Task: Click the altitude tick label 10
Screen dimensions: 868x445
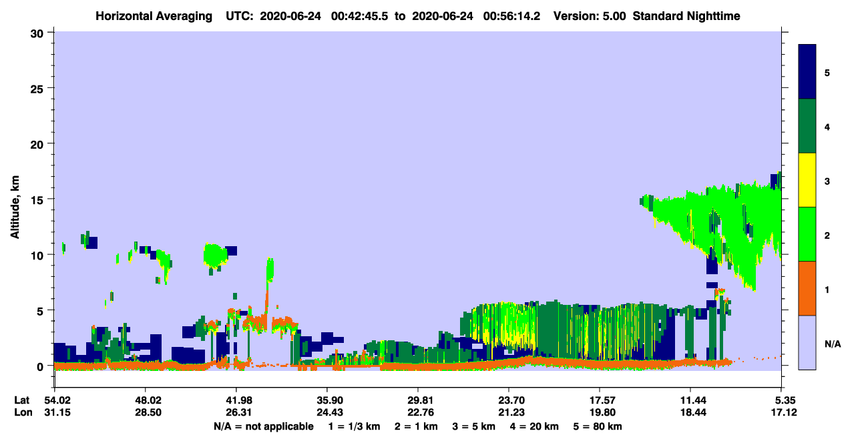Action: coord(39,255)
